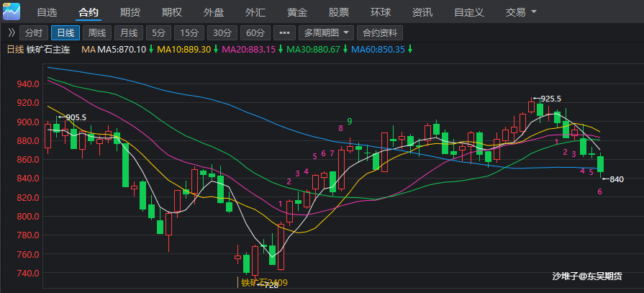Switch chart to 分时 view
The image size is (644, 293).
(34, 32)
